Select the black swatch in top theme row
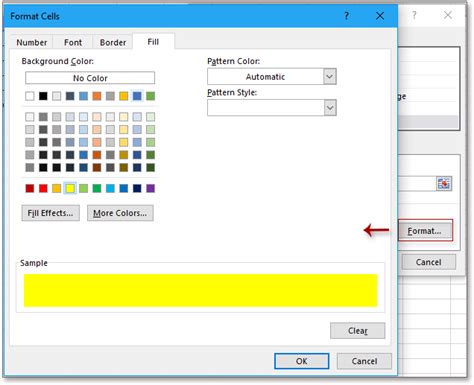 click(43, 96)
